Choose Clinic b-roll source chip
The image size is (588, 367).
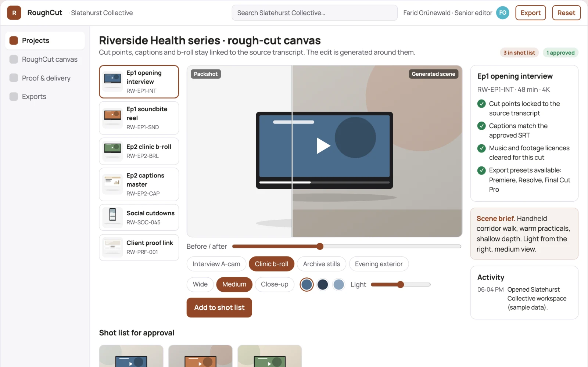pos(272,264)
